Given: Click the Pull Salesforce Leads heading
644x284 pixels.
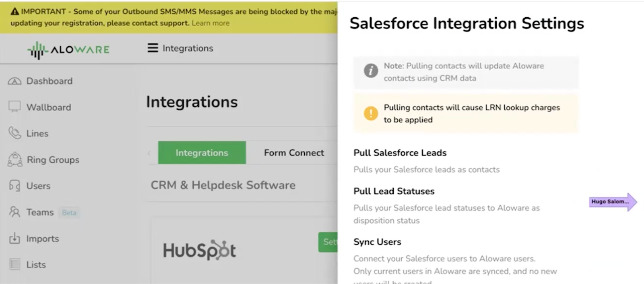Looking at the screenshot, I should pos(400,153).
